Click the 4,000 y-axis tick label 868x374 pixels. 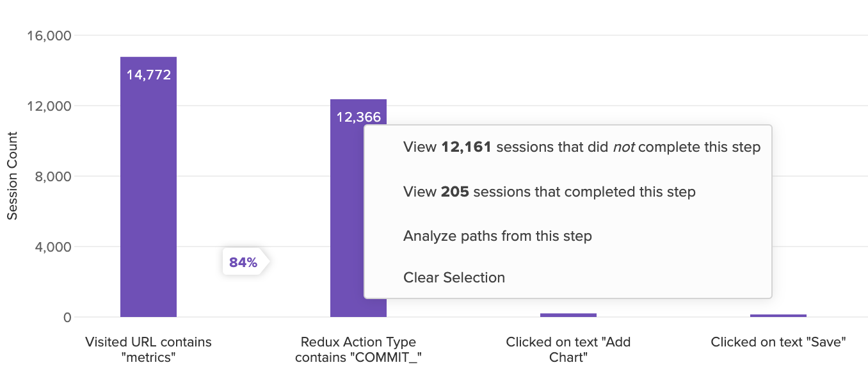pyautogui.click(x=52, y=247)
